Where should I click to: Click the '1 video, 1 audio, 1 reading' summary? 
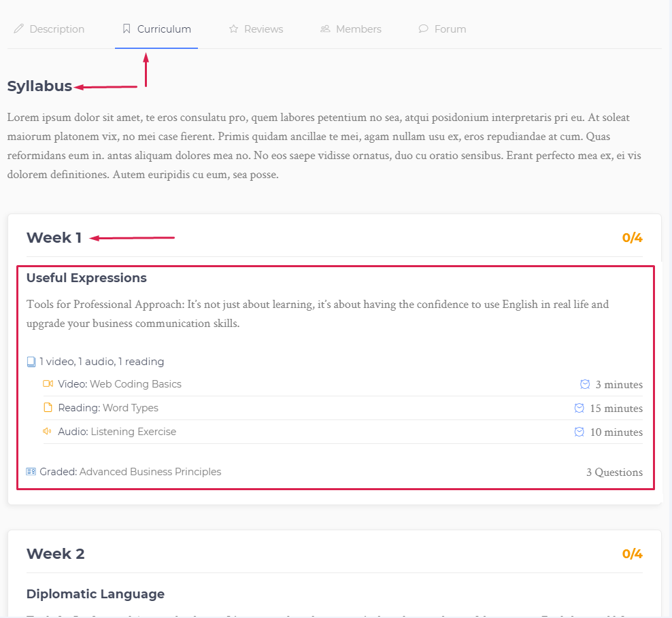(x=101, y=362)
